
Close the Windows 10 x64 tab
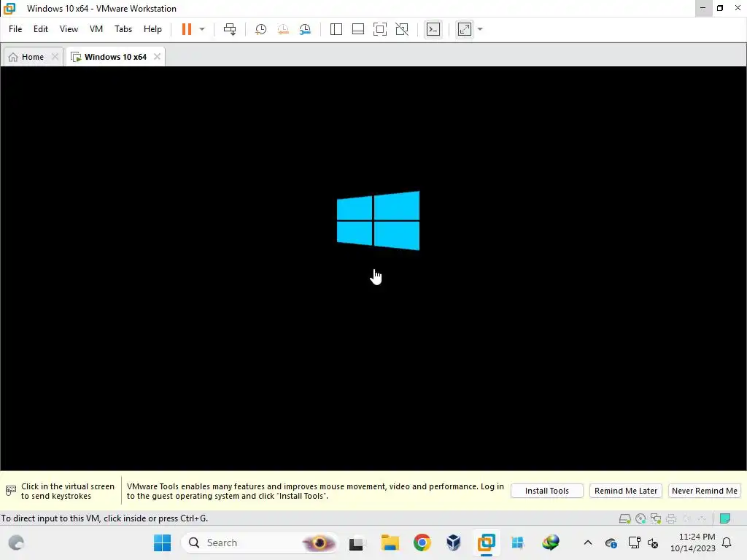click(x=157, y=57)
